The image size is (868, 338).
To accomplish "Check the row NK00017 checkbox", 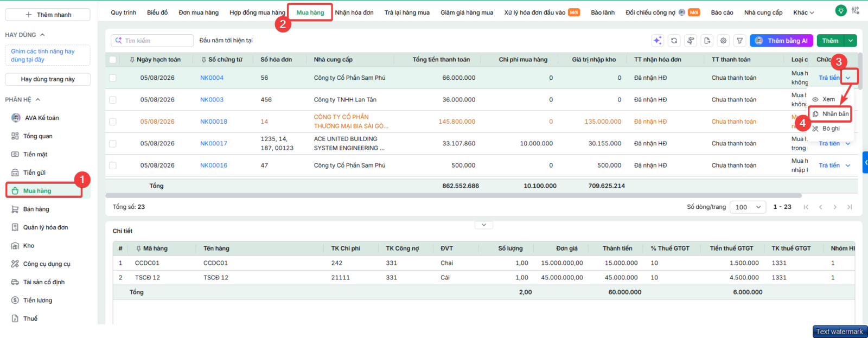I will pos(113,144).
